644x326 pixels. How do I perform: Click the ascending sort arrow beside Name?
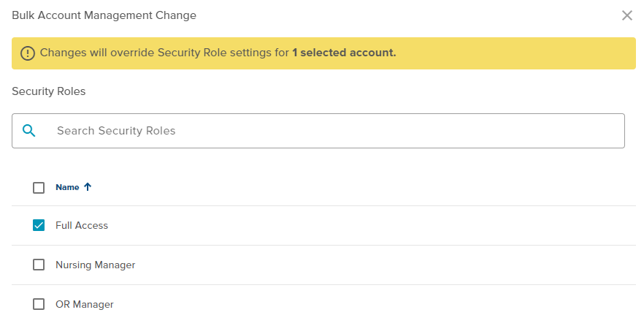click(x=88, y=187)
